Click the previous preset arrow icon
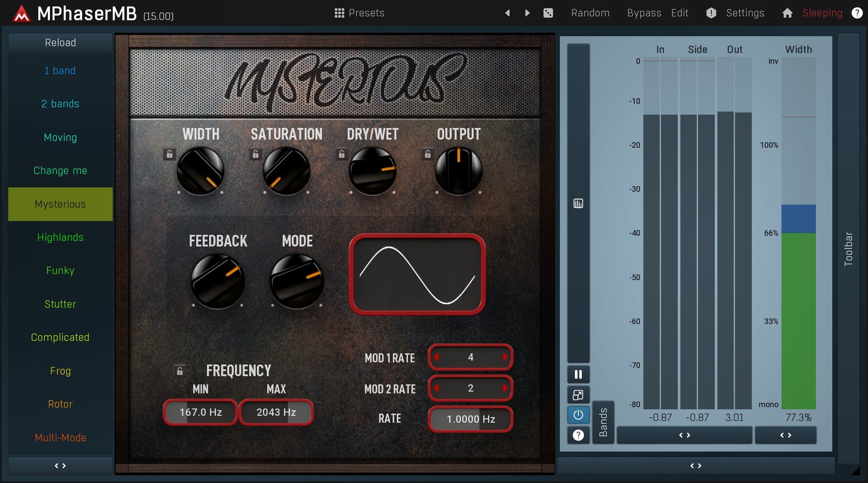The height and width of the screenshot is (483, 868). click(507, 13)
